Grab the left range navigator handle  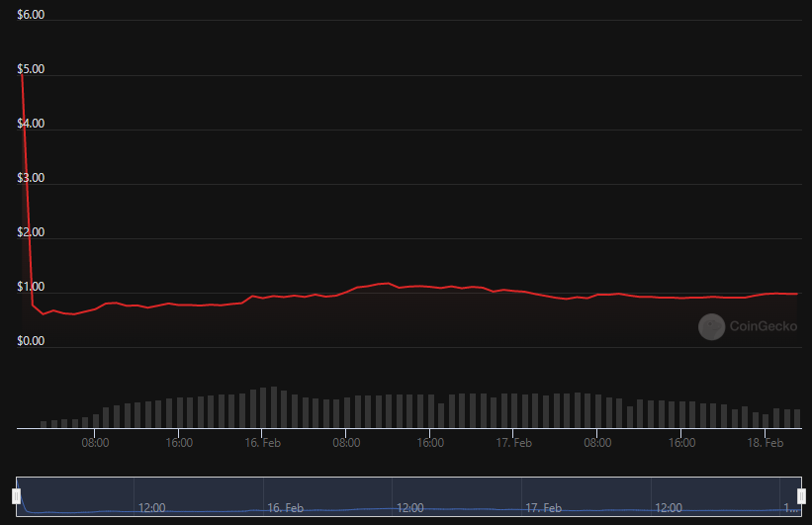tap(17, 496)
